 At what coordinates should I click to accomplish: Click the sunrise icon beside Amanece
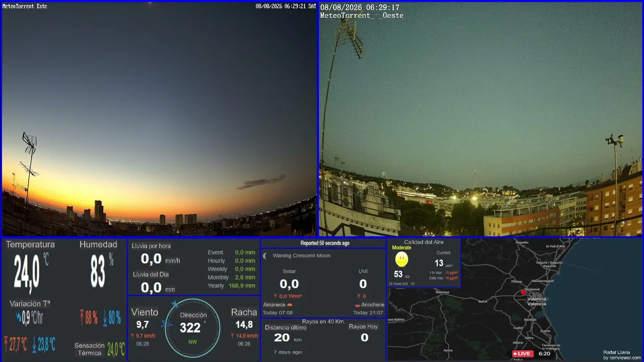(290, 305)
